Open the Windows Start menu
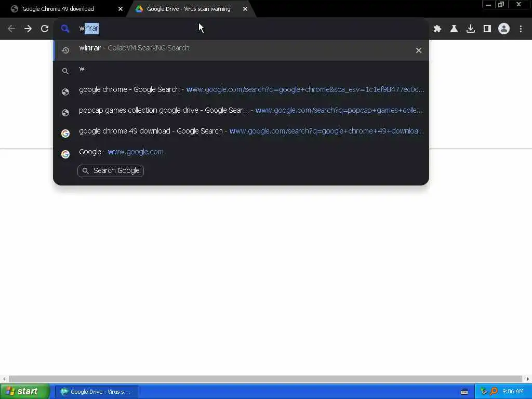The image size is (532, 399). coord(24,392)
